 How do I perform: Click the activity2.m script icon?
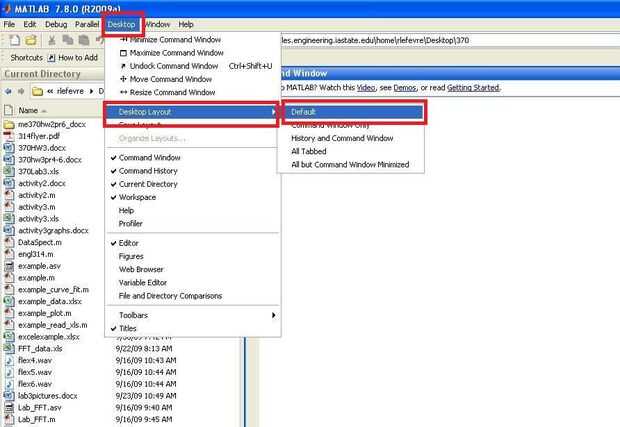(x=9, y=195)
